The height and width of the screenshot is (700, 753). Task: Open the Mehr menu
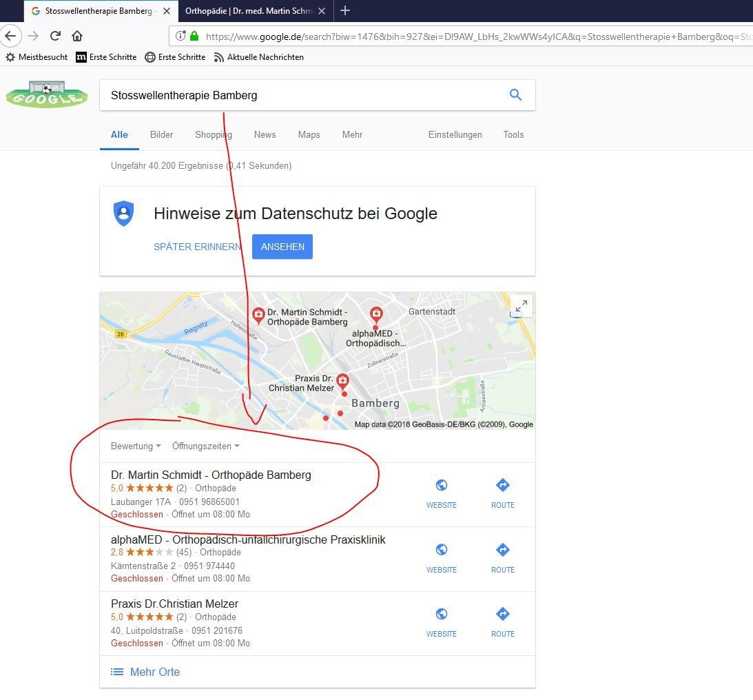(352, 135)
